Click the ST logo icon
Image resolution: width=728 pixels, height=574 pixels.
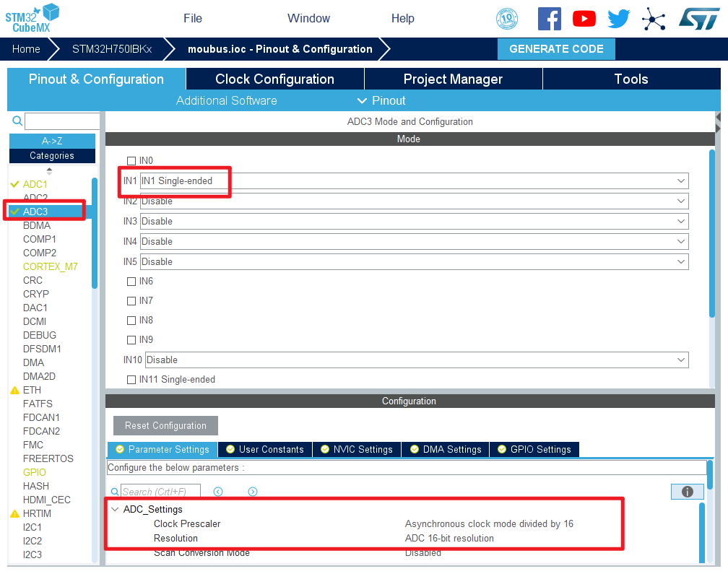(x=698, y=19)
